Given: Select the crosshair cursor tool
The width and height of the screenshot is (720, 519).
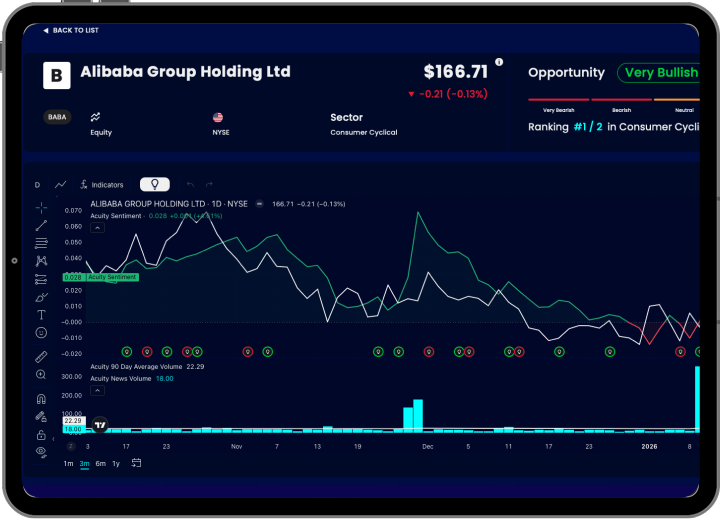Looking at the screenshot, I should tap(41, 207).
